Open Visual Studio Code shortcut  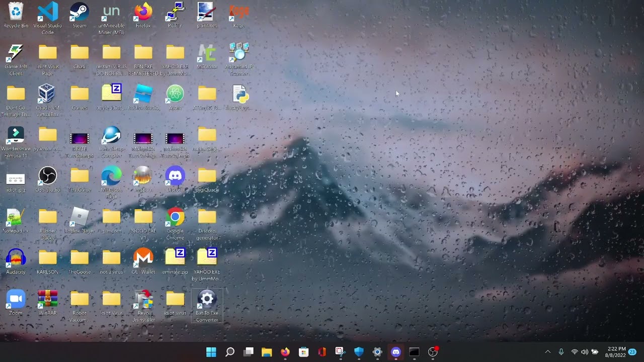tap(48, 19)
